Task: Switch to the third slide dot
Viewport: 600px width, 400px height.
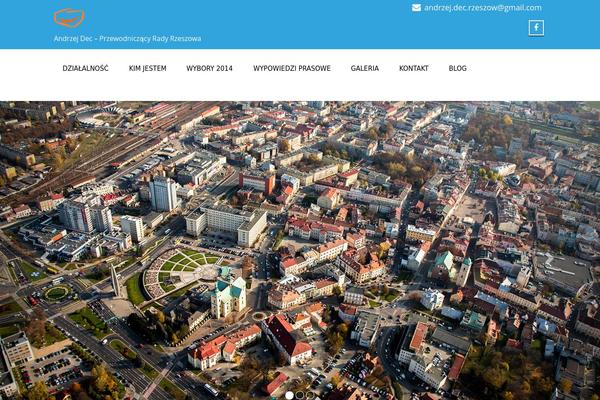Action: (x=311, y=395)
